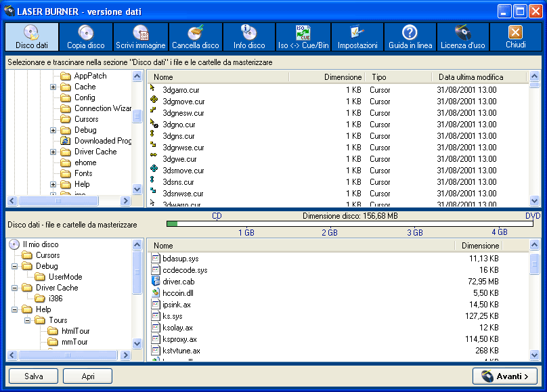Collapse the Debug folder in disc tree
The image size is (547, 392).
(x=15, y=266)
